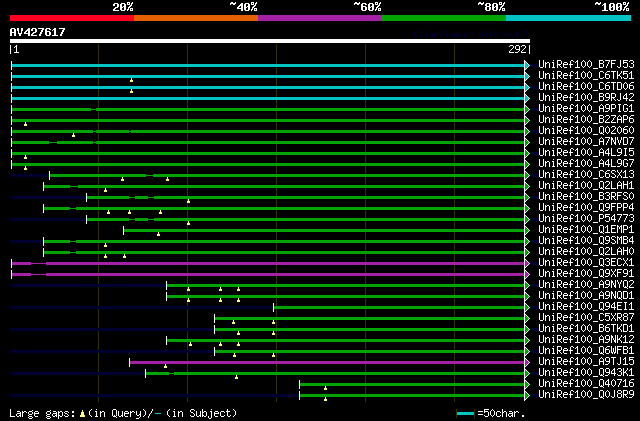Click the yellow gap marker under the UniRef100_Q02060 bar
The width and height of the screenshot is (640, 421).
(73, 135)
